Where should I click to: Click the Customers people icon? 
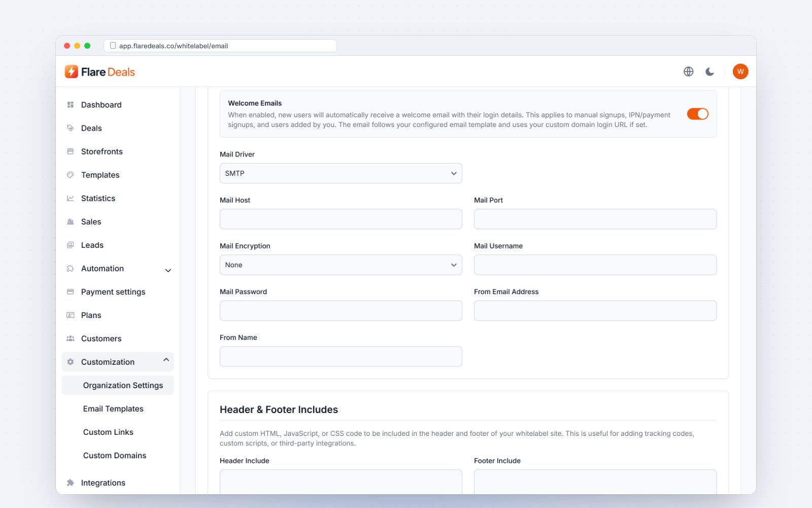(x=71, y=338)
